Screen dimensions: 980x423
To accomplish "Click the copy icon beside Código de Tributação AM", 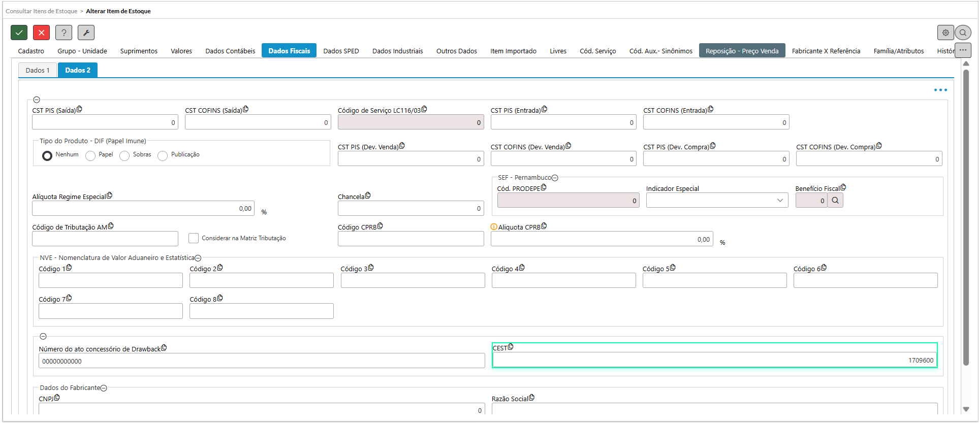I will pos(111,226).
